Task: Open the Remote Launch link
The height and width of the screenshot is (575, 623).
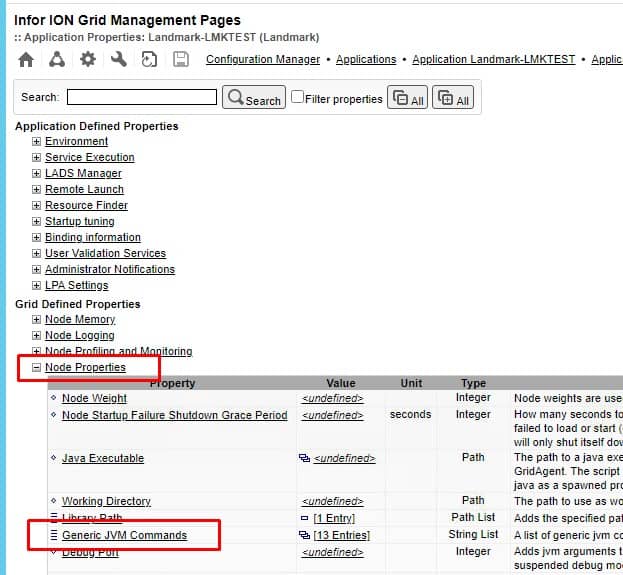Action: click(84, 189)
